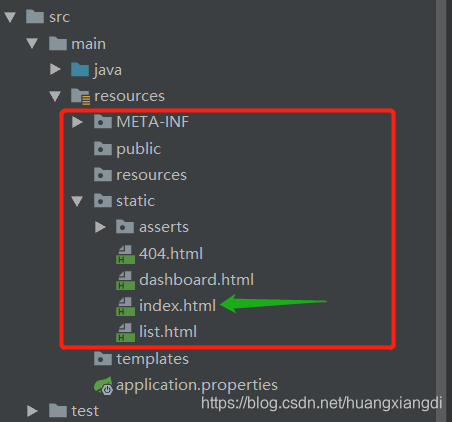Select the java label
Image resolution: width=452 pixels, height=422 pixels.
tap(107, 70)
